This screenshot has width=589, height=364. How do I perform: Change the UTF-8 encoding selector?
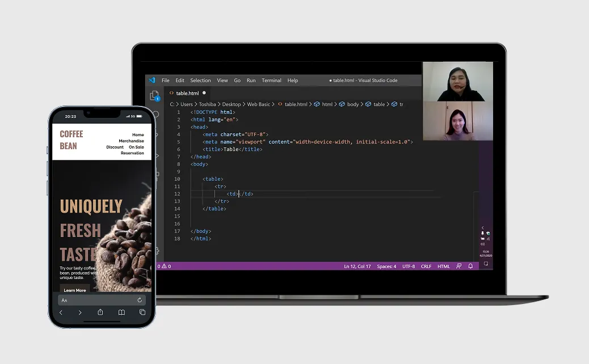click(x=409, y=266)
